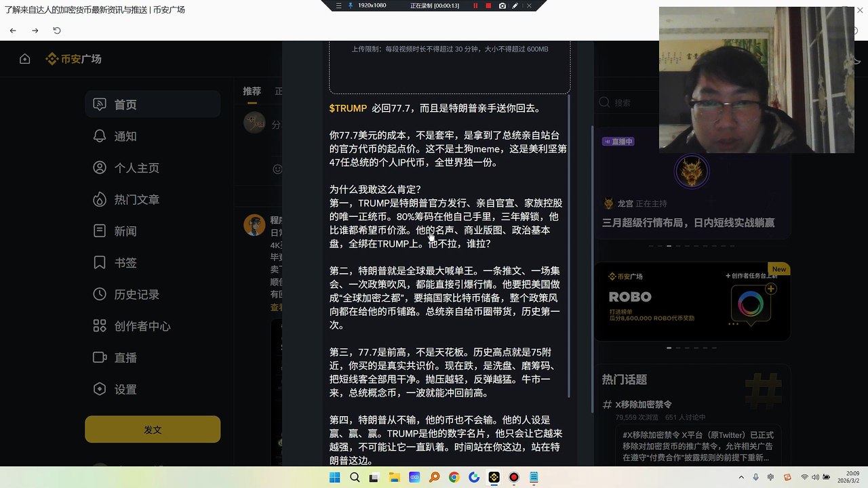Open Chrome from taskbar
The image size is (868, 488).
[x=454, y=477]
